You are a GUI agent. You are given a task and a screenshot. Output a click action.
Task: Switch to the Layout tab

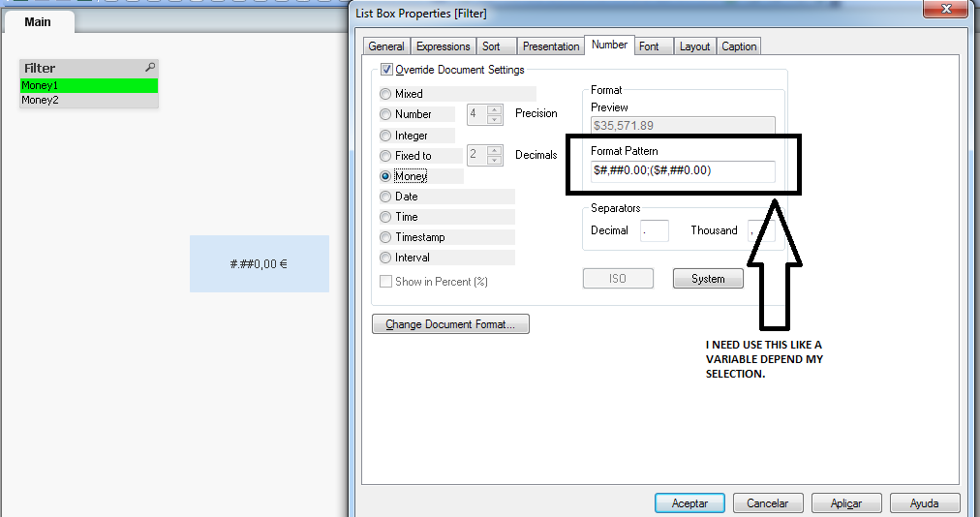click(694, 46)
